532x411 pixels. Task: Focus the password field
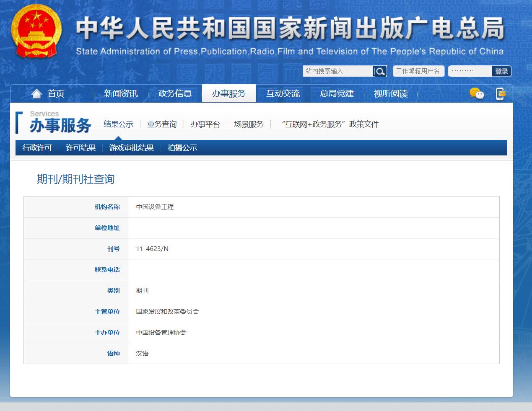tap(470, 71)
